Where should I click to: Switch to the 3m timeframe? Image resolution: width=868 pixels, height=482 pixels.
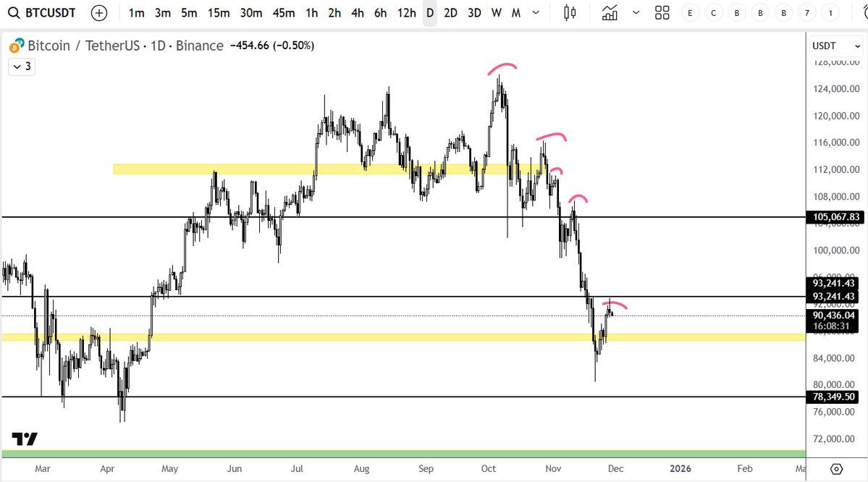(163, 13)
